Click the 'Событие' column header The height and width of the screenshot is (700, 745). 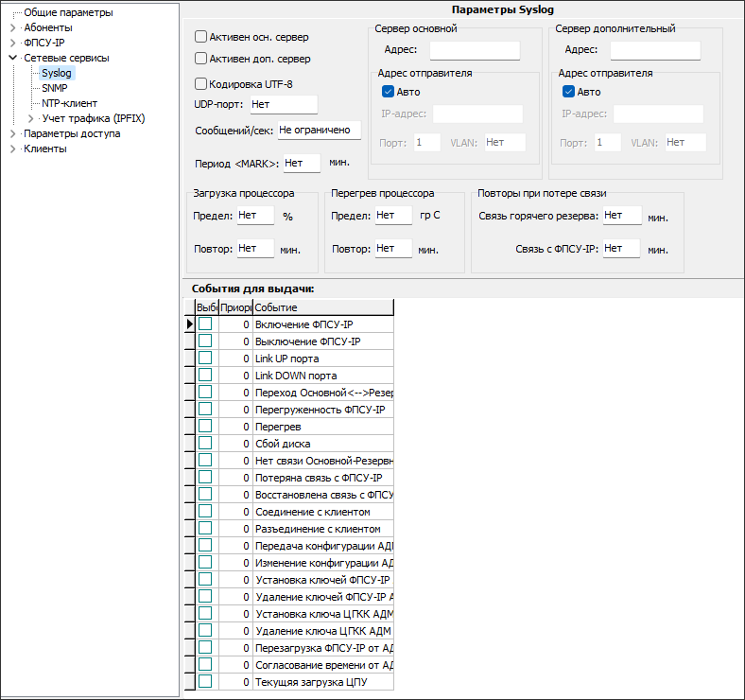[x=321, y=307]
